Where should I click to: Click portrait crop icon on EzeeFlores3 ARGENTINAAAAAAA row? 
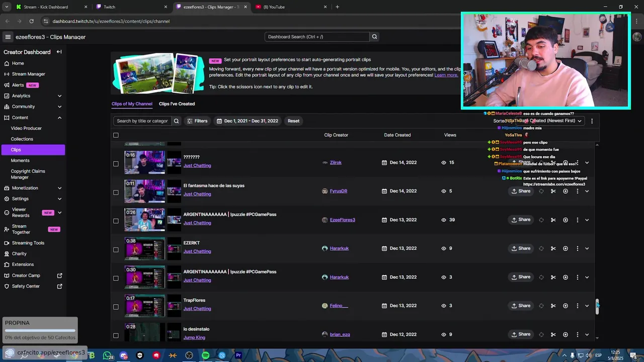click(x=541, y=220)
